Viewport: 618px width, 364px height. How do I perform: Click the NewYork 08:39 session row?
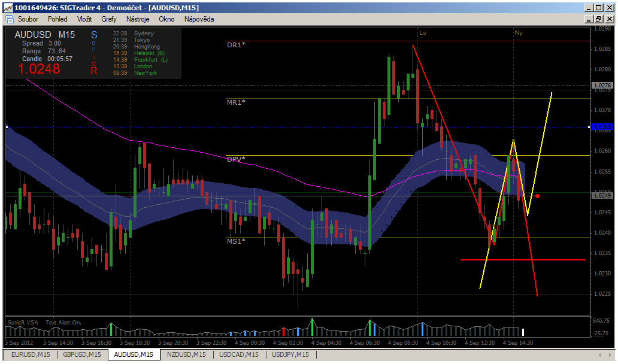(x=135, y=73)
